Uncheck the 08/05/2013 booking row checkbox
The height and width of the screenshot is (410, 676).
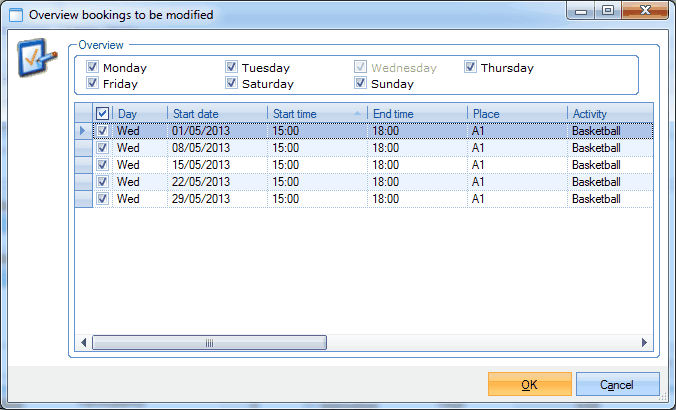[102, 148]
